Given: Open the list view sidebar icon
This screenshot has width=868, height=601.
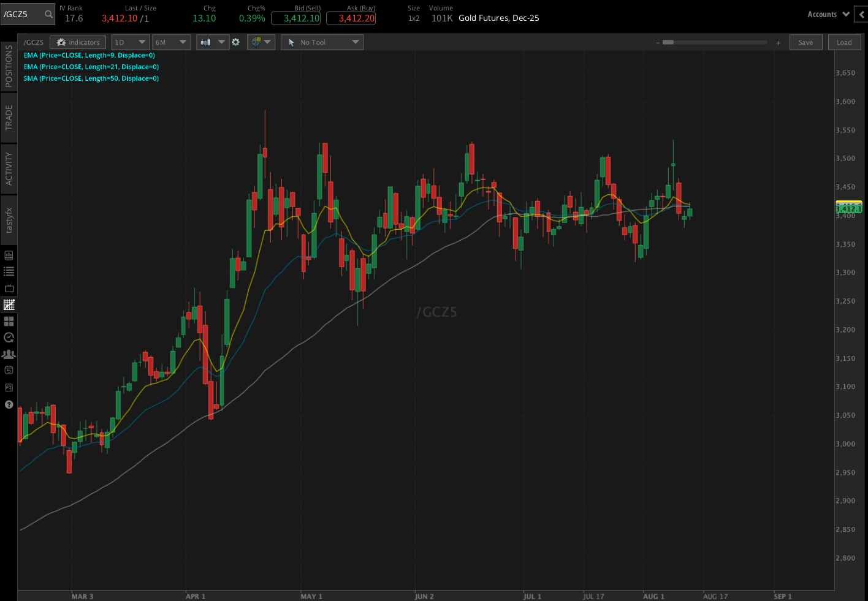Looking at the screenshot, I should coord(9,271).
